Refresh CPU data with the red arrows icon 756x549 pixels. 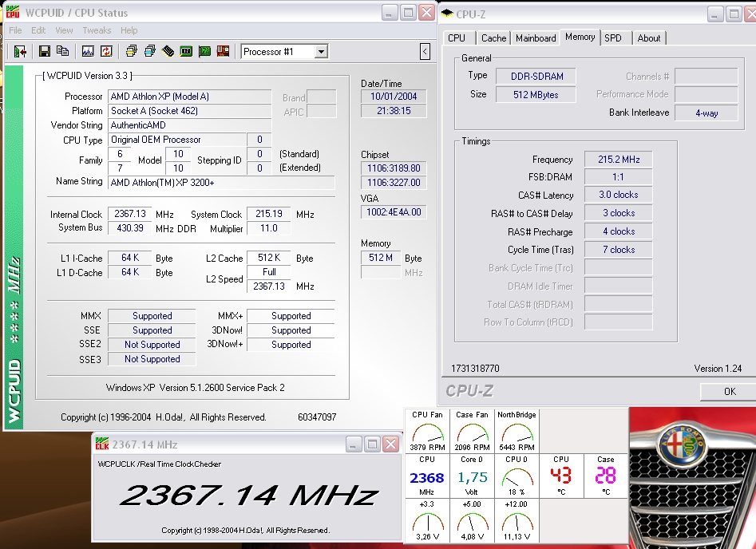pyautogui.click(x=106, y=51)
